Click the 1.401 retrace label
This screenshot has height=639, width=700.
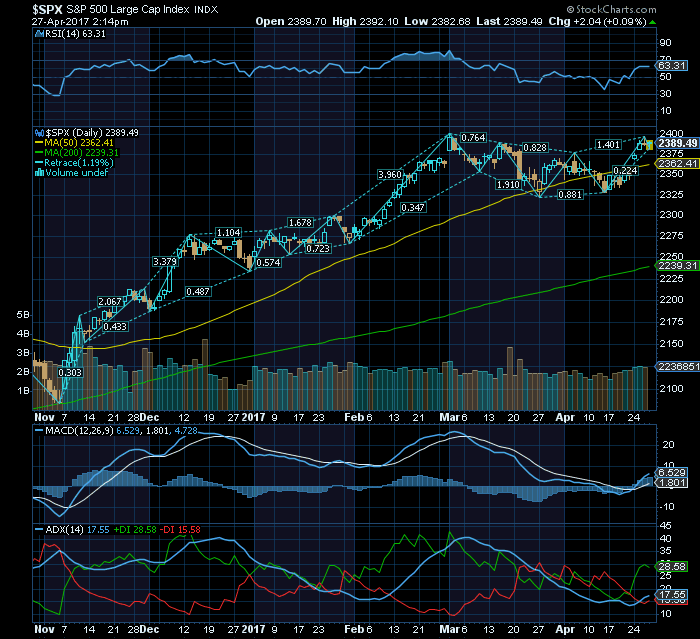pos(608,145)
